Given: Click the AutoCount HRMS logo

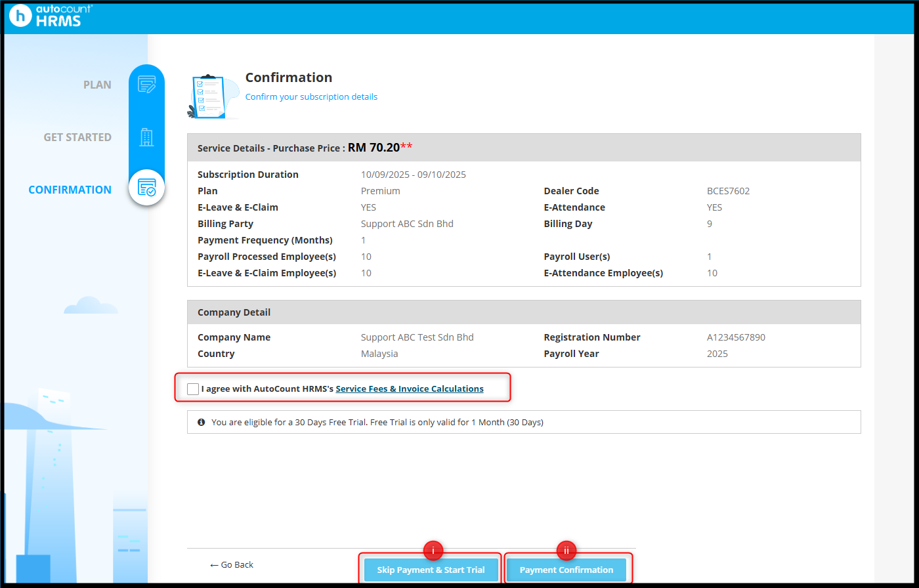Looking at the screenshot, I should [51, 16].
